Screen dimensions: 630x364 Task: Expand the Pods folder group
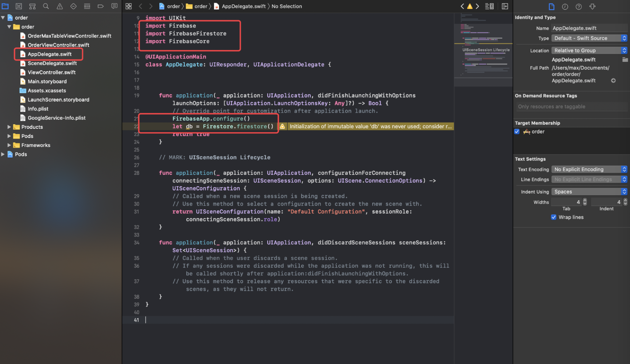point(9,136)
